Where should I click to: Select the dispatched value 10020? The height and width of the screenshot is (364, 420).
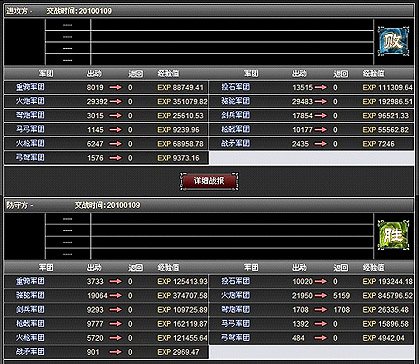[x=303, y=282]
